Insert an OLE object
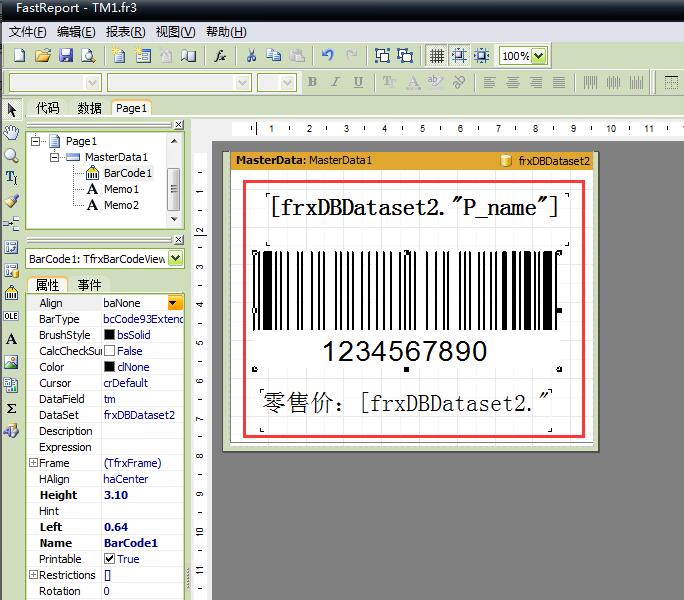The height and width of the screenshot is (600, 684). point(11,316)
